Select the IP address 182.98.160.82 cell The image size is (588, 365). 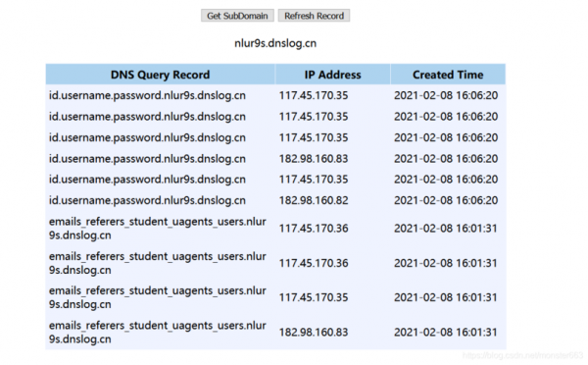pyautogui.click(x=314, y=200)
